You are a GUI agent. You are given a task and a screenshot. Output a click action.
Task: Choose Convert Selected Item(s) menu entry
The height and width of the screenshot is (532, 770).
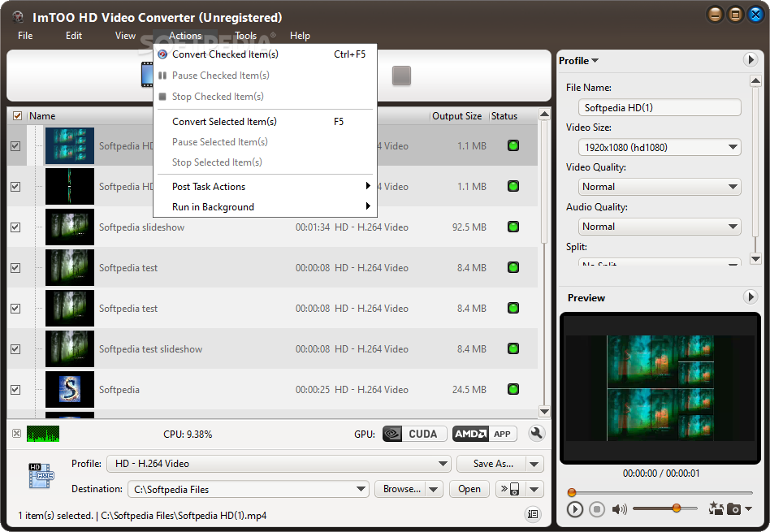coord(265,121)
